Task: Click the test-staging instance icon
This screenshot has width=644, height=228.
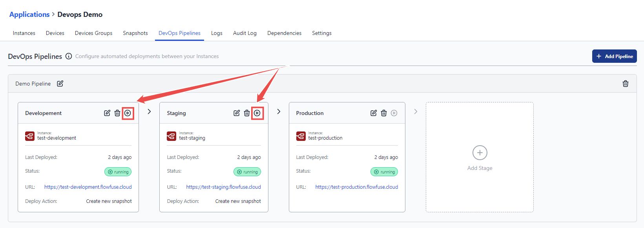Action: tap(171, 136)
